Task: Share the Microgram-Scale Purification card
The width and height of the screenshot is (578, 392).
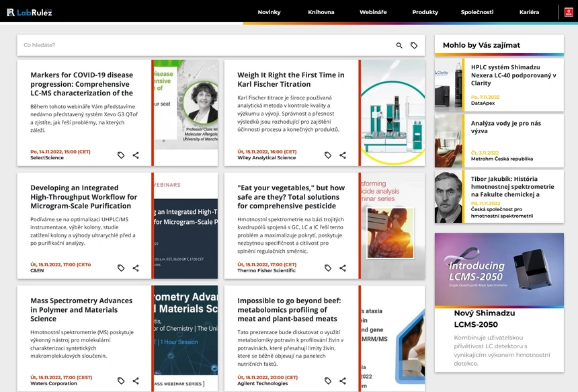Action: 136,268
